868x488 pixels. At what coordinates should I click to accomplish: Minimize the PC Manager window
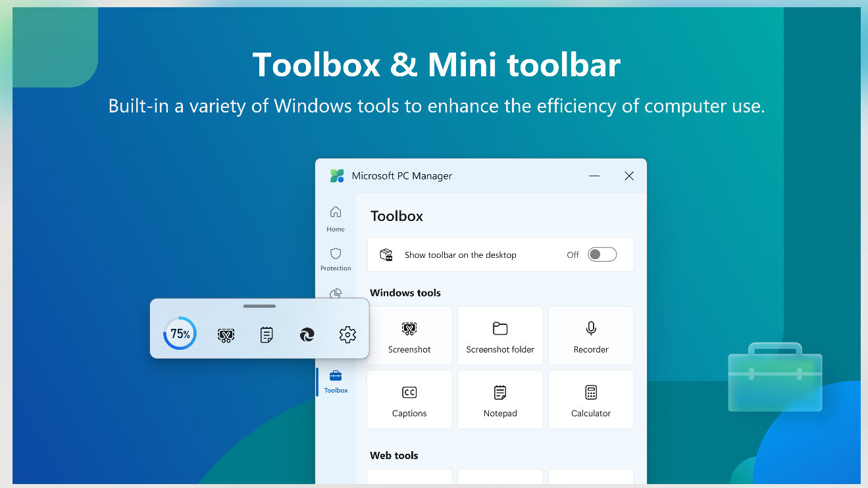point(594,176)
